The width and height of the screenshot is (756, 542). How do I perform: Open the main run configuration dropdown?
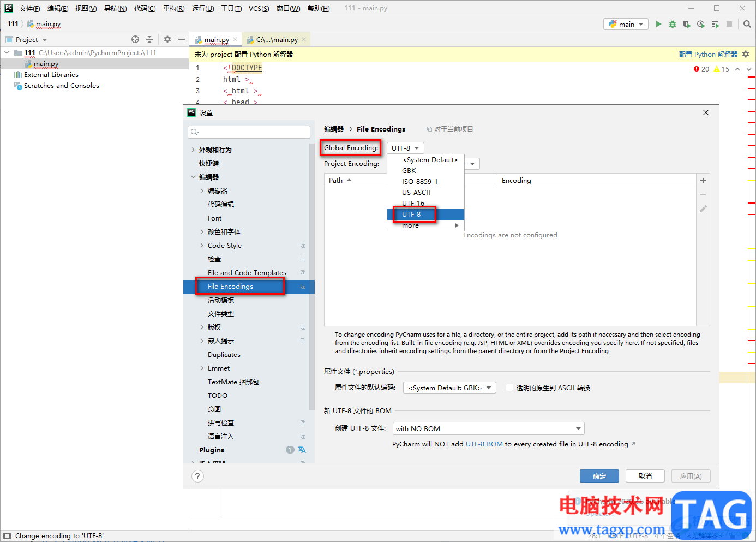[626, 24]
